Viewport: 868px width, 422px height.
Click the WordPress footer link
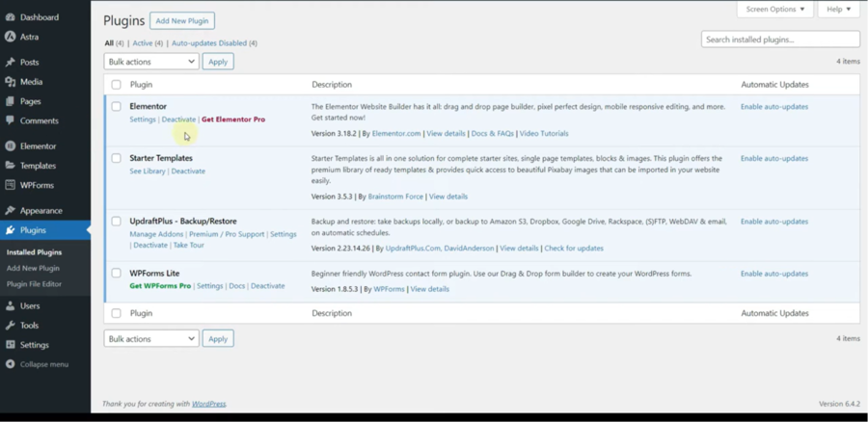pyautogui.click(x=208, y=404)
